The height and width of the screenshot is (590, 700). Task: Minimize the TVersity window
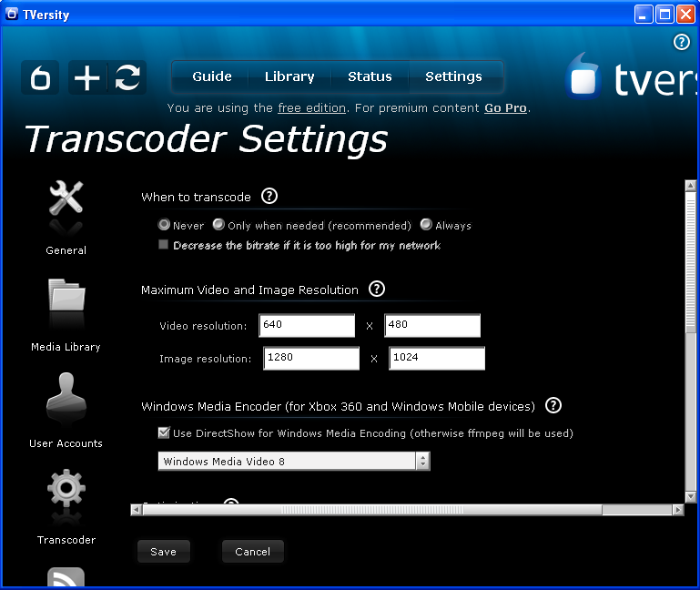(x=644, y=15)
